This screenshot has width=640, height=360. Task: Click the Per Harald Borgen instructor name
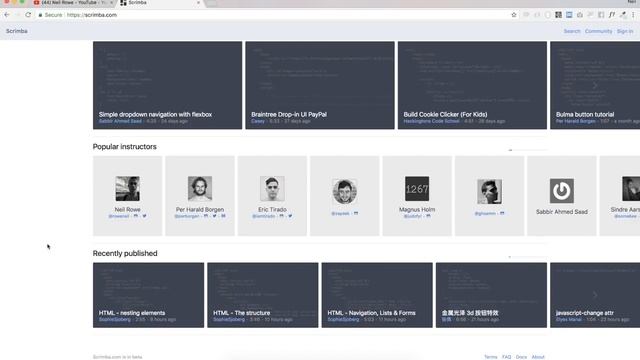(200, 209)
